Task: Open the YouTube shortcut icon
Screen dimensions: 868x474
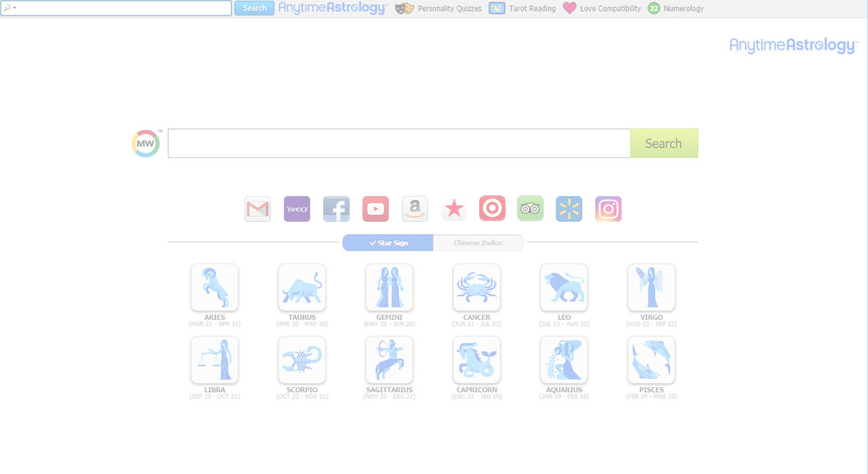Action: click(375, 209)
